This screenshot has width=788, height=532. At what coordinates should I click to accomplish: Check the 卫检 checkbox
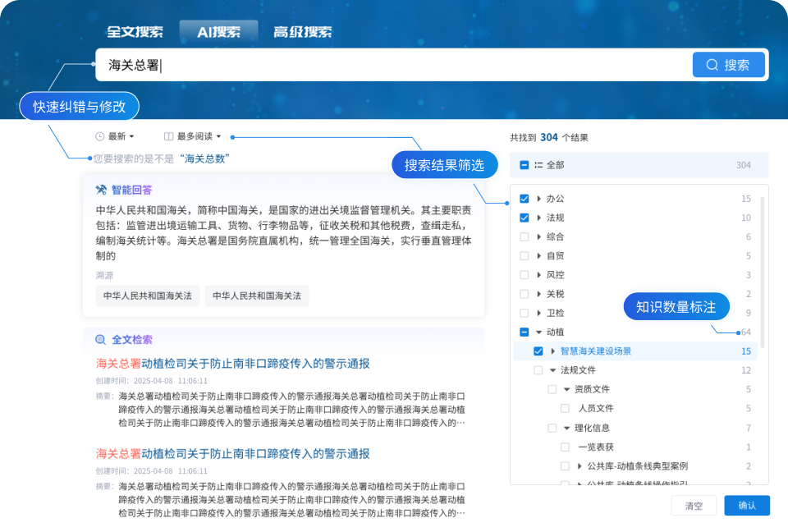pyautogui.click(x=525, y=314)
